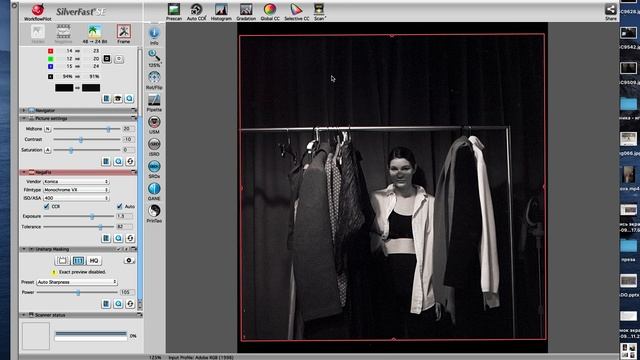This screenshot has width=640, height=360.
Task: Activate the SRDx tool
Action: point(154,169)
